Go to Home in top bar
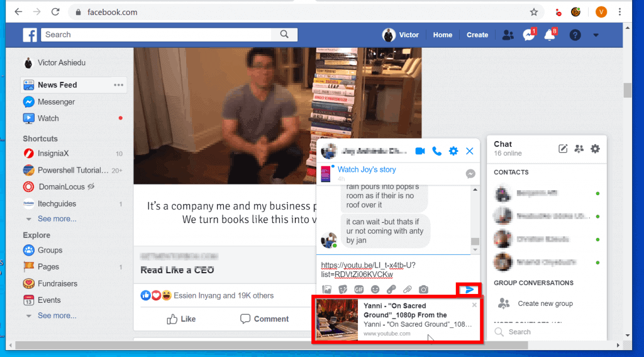 [x=442, y=35]
